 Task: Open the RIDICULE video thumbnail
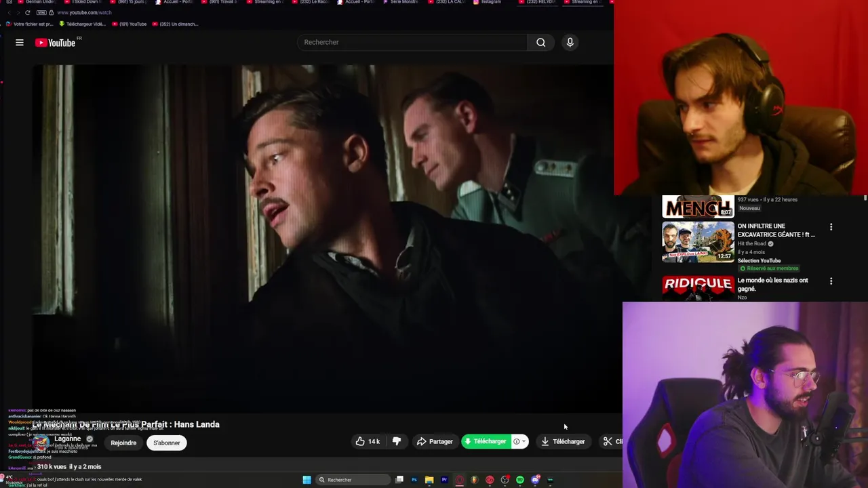point(698,288)
